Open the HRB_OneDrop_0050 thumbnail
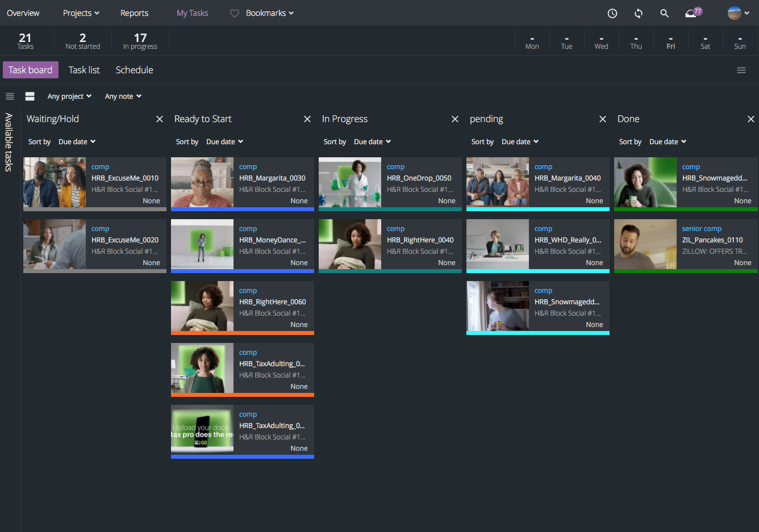The image size is (759, 532). coord(349,183)
